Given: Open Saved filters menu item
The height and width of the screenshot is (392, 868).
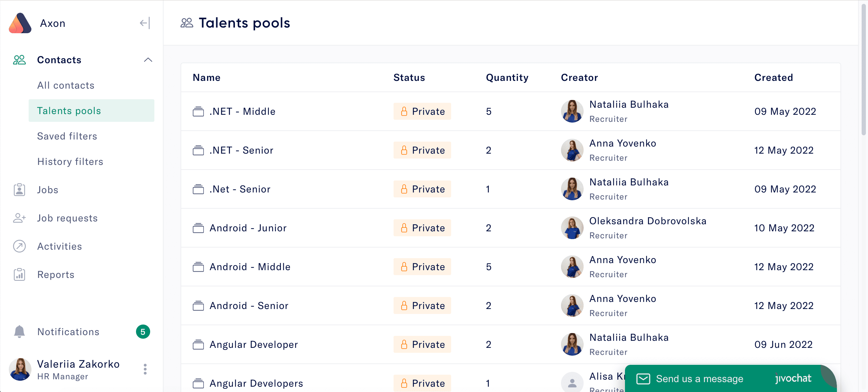Looking at the screenshot, I should pyautogui.click(x=67, y=136).
